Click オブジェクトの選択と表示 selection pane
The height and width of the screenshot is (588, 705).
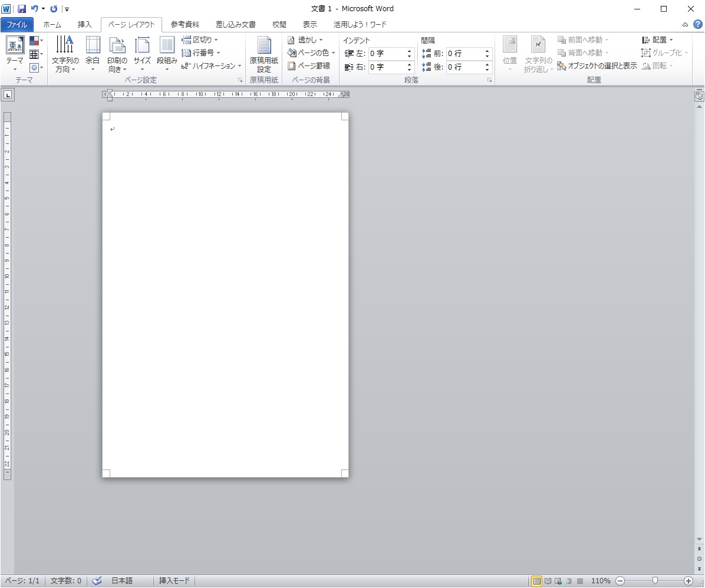pos(597,66)
